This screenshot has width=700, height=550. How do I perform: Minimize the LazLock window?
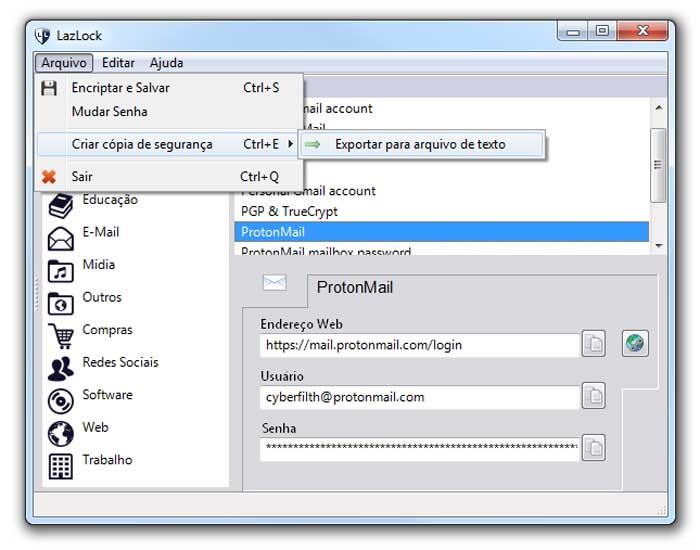point(573,32)
